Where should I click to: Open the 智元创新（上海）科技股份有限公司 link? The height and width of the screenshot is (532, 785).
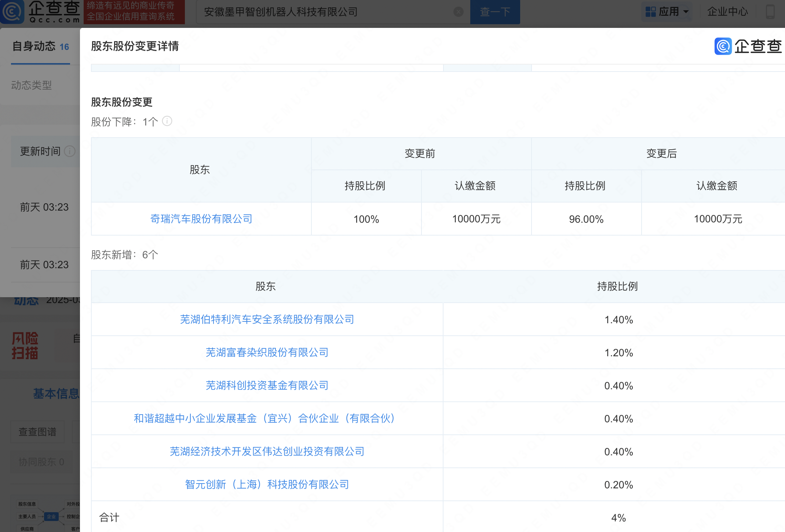tap(267, 485)
